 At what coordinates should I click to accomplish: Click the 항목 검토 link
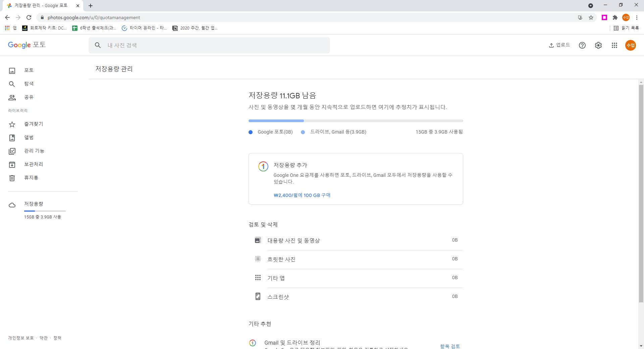pos(450,346)
